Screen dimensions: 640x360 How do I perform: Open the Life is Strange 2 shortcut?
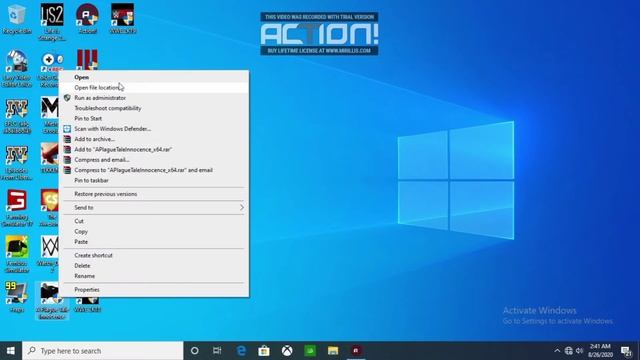[52, 21]
